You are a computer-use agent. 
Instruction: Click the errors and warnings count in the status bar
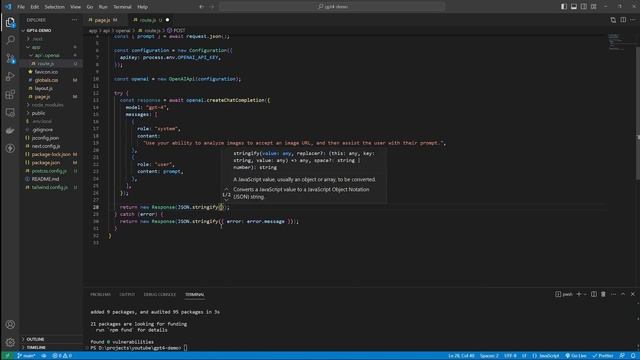62,356
